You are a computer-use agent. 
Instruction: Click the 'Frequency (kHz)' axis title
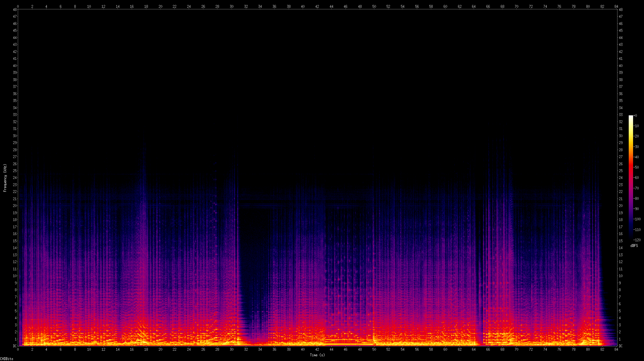tap(5, 178)
